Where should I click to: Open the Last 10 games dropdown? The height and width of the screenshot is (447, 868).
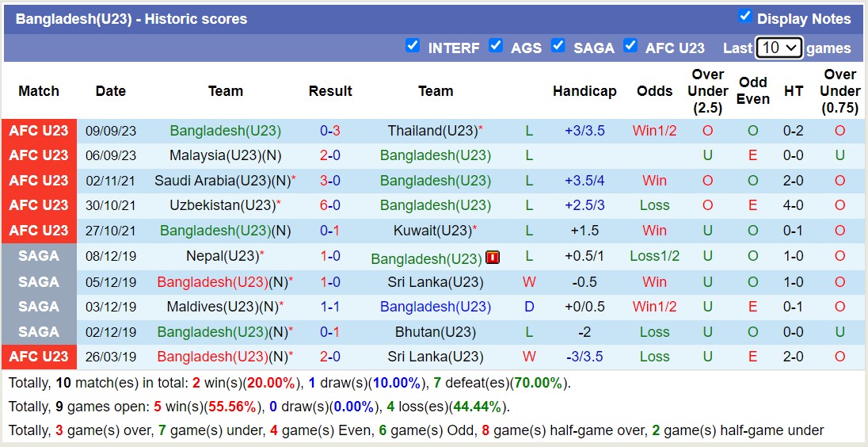pos(779,48)
